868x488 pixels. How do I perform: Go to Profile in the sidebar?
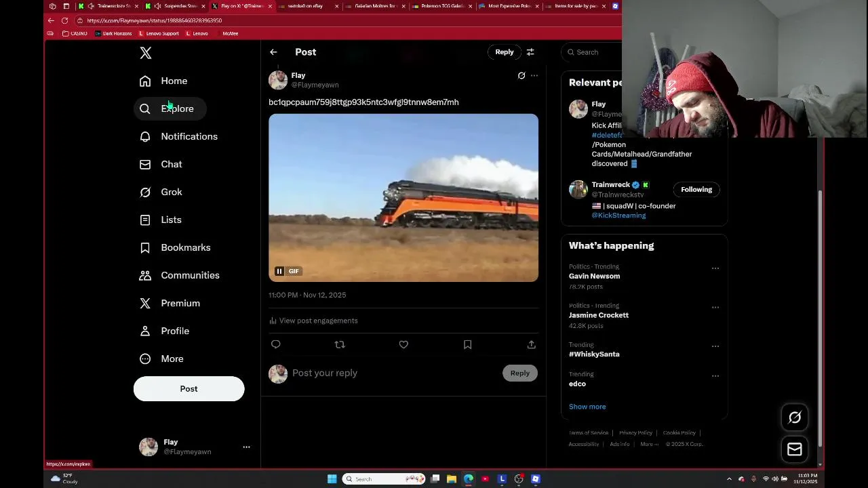[x=164, y=331]
